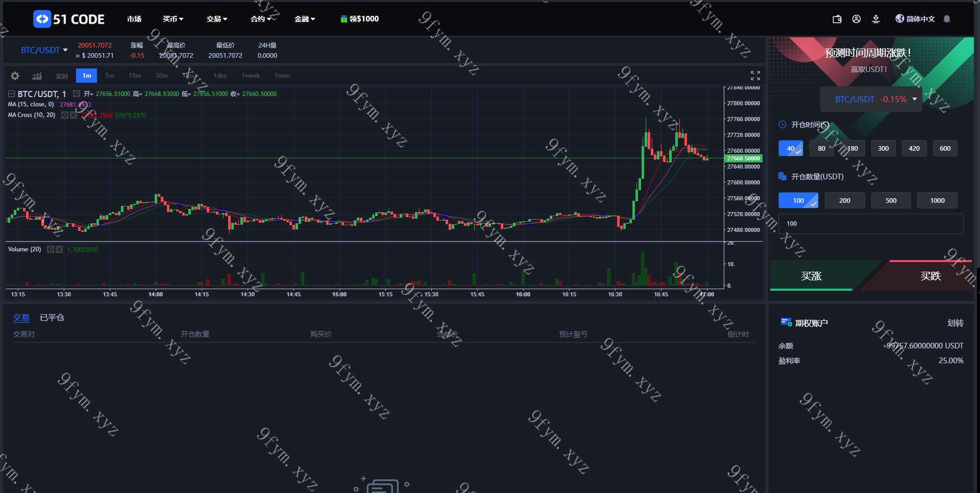Click the 开仓时间 clock icon
The height and width of the screenshot is (493, 980).
tap(782, 125)
